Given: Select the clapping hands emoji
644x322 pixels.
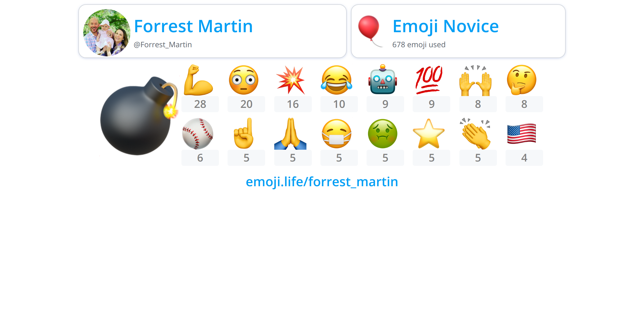Looking at the screenshot, I should (475, 134).
